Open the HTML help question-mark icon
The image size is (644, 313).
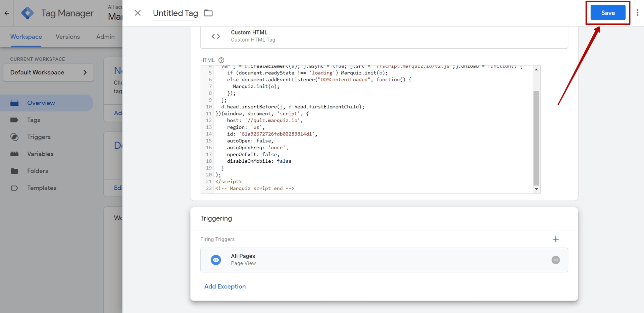pyautogui.click(x=221, y=60)
